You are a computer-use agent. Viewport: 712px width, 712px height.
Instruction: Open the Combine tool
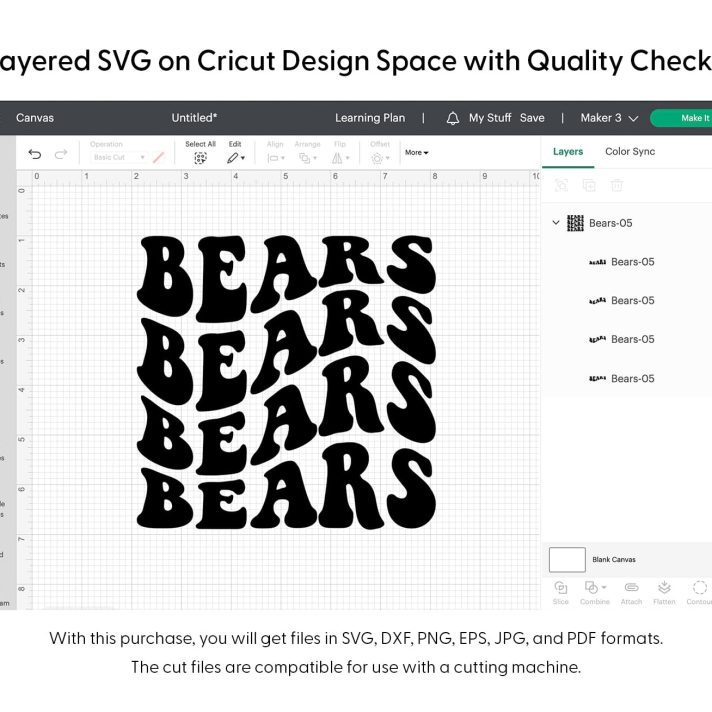[x=594, y=593]
